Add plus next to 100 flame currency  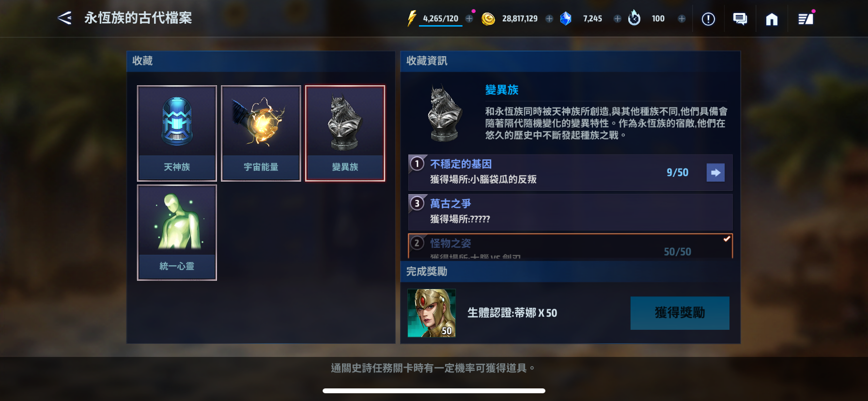(x=682, y=18)
